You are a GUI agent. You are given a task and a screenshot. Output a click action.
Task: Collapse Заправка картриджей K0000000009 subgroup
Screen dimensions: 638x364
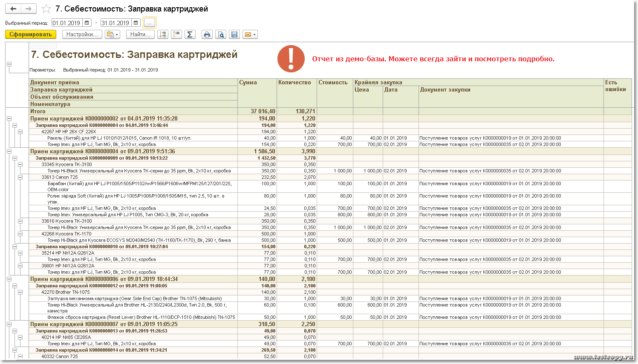point(14,158)
